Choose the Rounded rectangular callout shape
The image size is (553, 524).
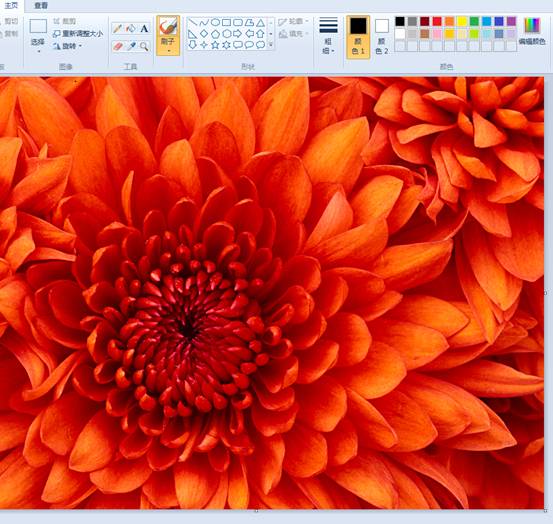[238, 45]
